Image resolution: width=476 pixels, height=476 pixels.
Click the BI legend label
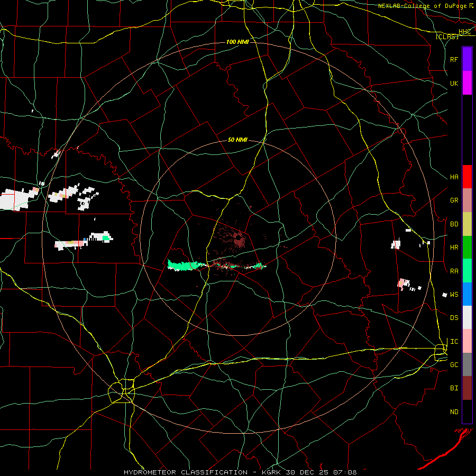[454, 388]
